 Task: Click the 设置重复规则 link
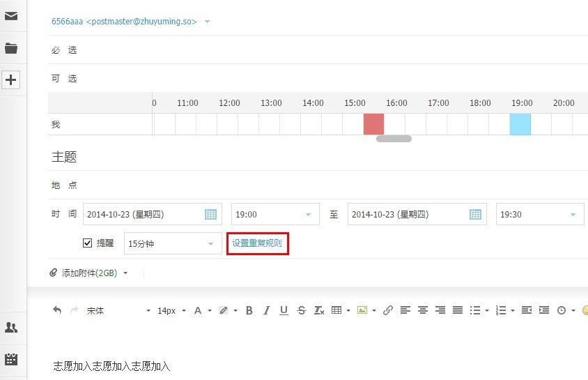pos(257,244)
